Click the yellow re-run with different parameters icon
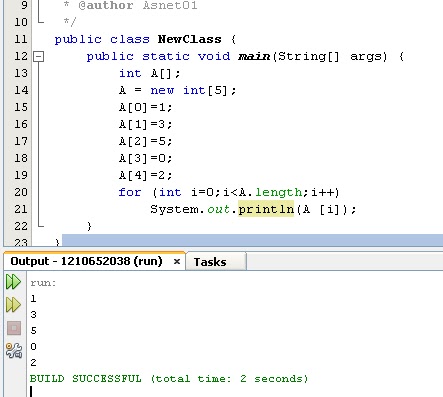443x397 pixels. (x=13, y=305)
